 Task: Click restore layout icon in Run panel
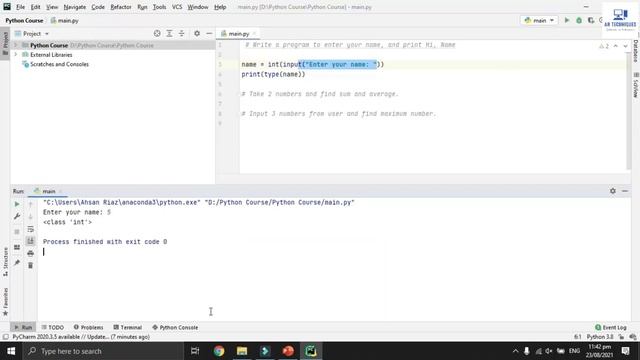tap(17, 247)
